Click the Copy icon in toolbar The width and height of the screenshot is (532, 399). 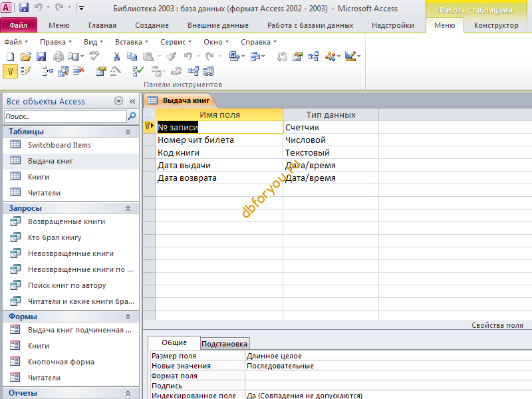coord(132,57)
